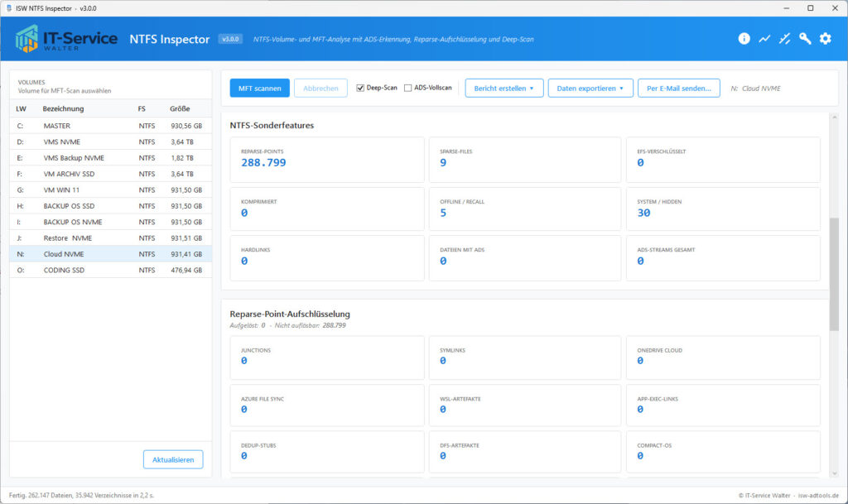Select volume H: BACKUP OS SSD
The image size is (848, 504).
(110, 206)
